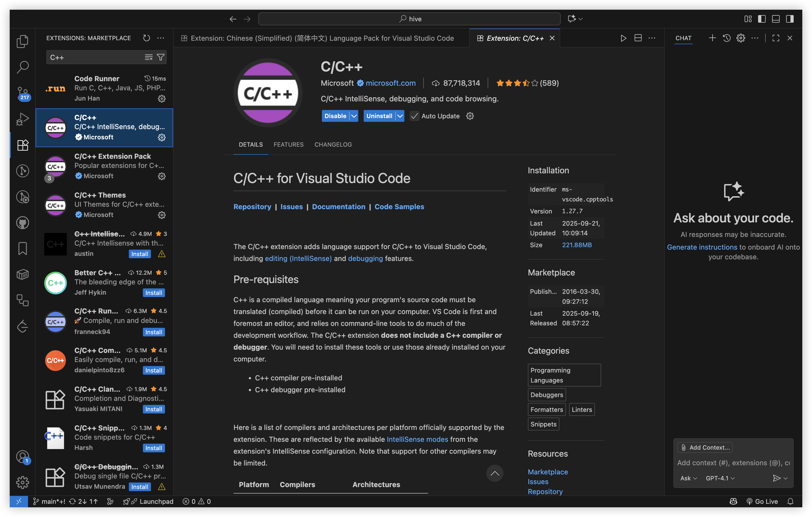The image size is (812, 517).
Task: Refresh the extensions marketplace list
Action: click(146, 38)
